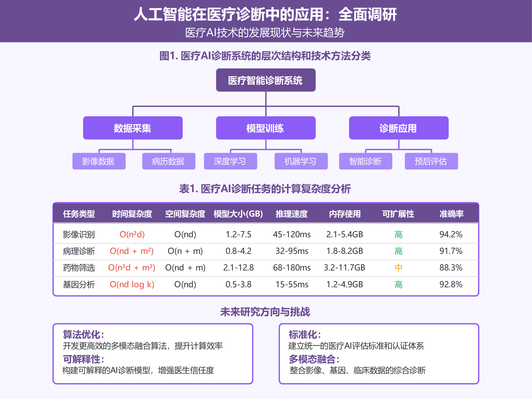Click the 智能诊断 leaf node
The width and height of the screenshot is (532, 399).
click(x=366, y=162)
